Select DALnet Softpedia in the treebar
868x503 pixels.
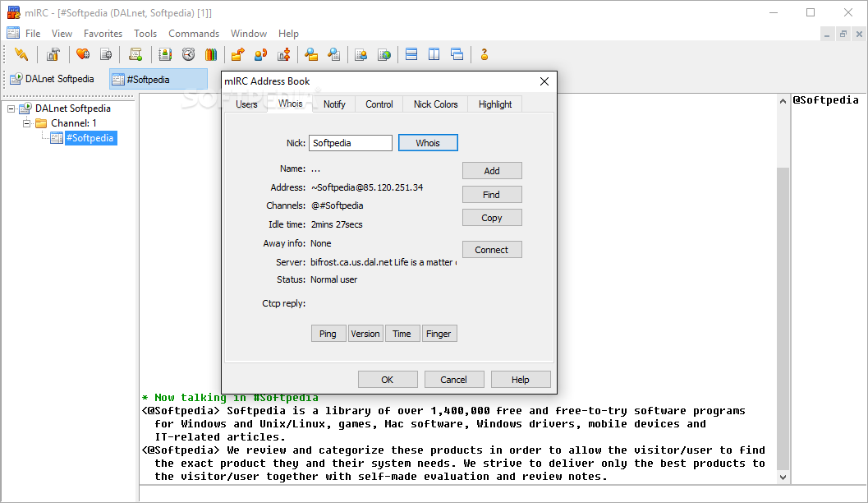tap(72, 108)
